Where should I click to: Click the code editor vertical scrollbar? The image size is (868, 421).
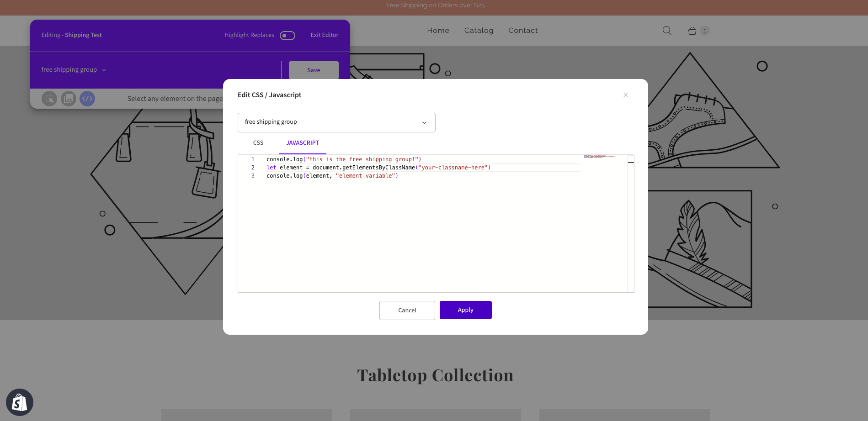(x=631, y=224)
